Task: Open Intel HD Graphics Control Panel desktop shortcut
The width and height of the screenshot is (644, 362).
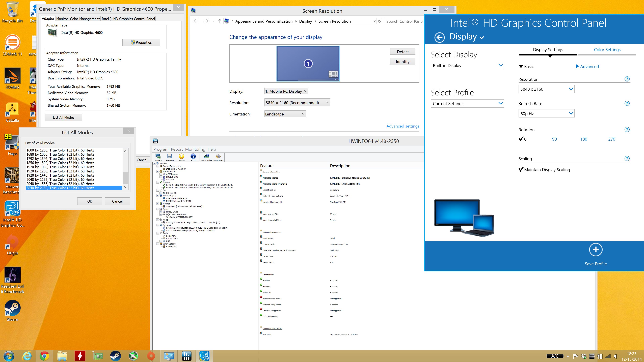Action: tap(12, 214)
